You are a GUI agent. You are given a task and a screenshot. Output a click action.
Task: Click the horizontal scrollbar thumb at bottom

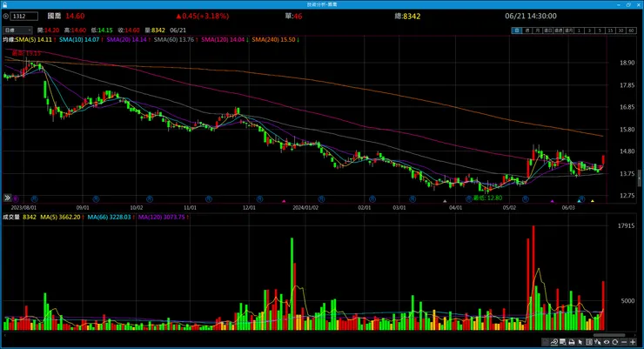click(609, 335)
